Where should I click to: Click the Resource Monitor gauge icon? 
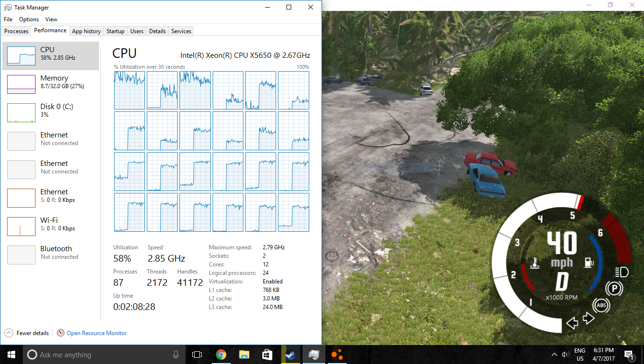point(61,333)
